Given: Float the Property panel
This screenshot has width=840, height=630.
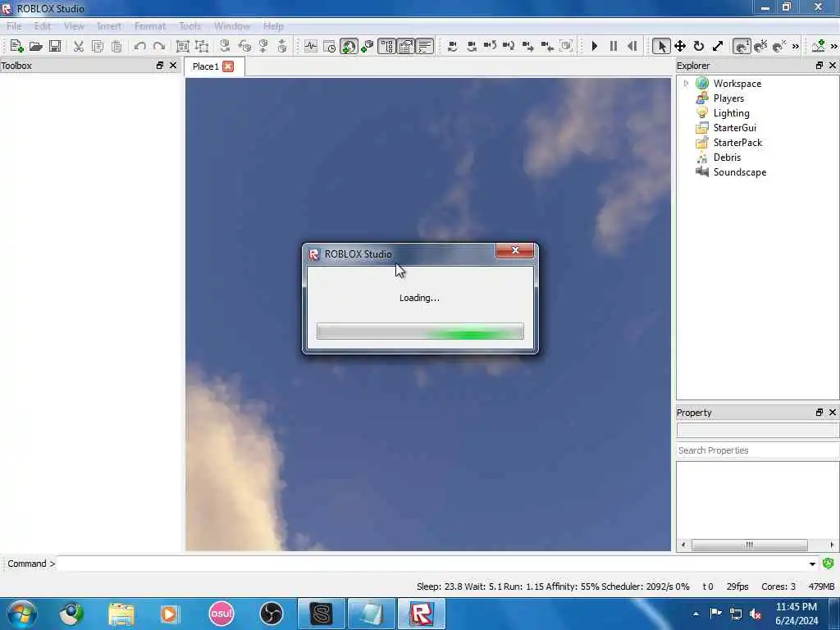Looking at the screenshot, I should click(819, 412).
